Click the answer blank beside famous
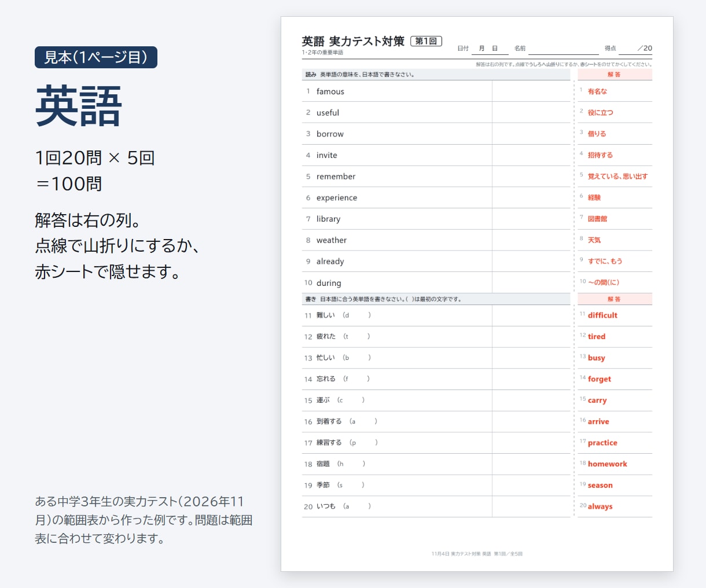706x588 pixels. pyautogui.click(x=531, y=91)
